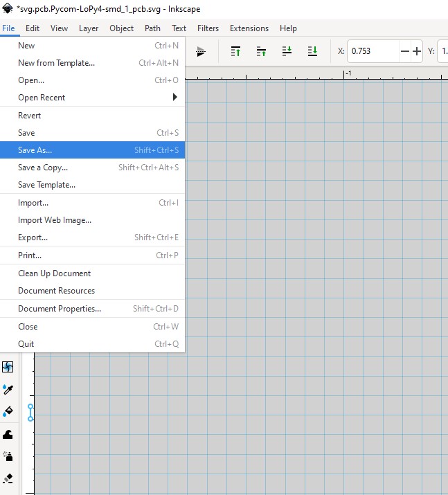Select the Tweak tool
Viewport: 448px width, 495px height.
[8, 434]
